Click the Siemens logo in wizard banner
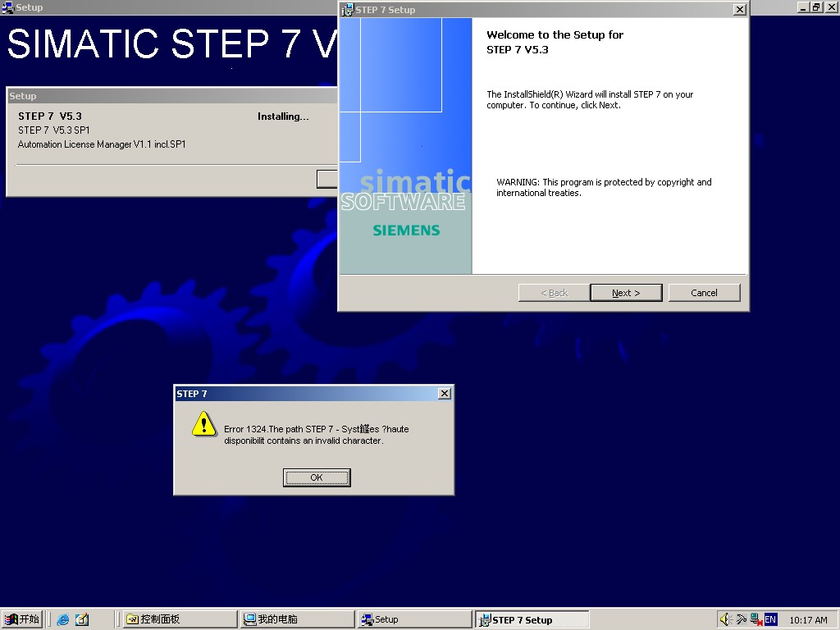This screenshot has height=630, width=840. pyautogui.click(x=406, y=231)
